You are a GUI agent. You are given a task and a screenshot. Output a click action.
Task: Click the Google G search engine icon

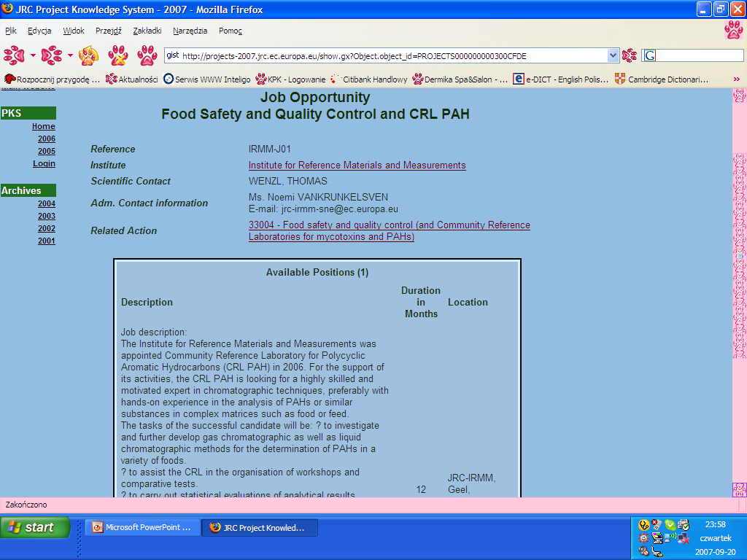(x=649, y=55)
